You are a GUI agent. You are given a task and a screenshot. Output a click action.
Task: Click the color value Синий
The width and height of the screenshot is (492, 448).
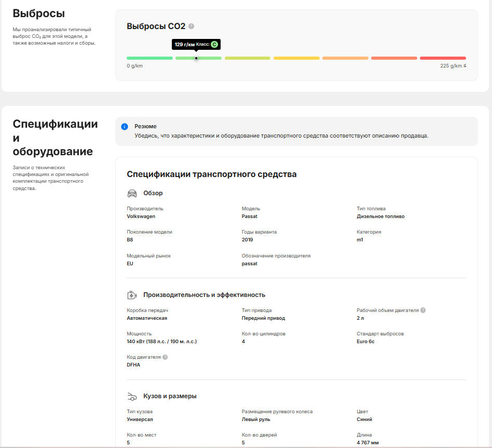[364, 419]
